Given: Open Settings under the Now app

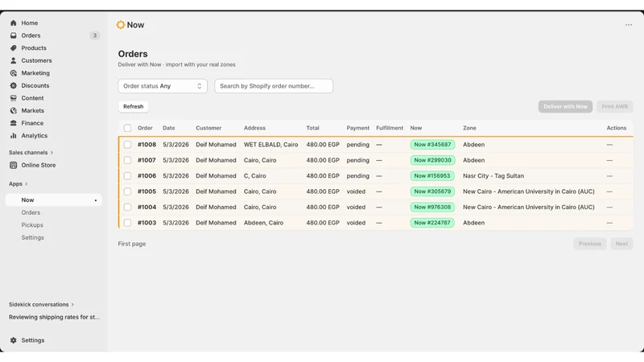Looking at the screenshot, I should point(32,237).
